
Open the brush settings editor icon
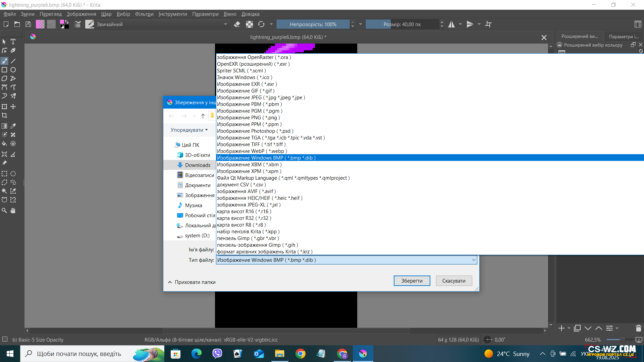tap(77, 24)
